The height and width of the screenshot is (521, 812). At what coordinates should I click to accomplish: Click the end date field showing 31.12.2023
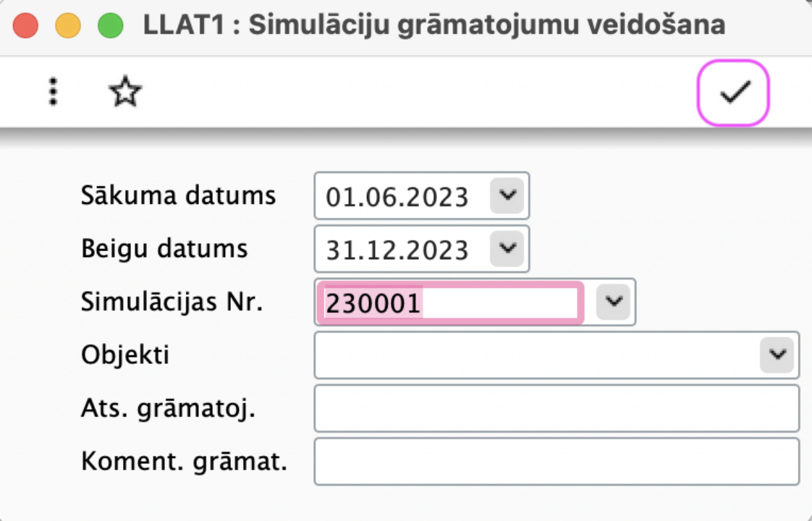(x=402, y=249)
